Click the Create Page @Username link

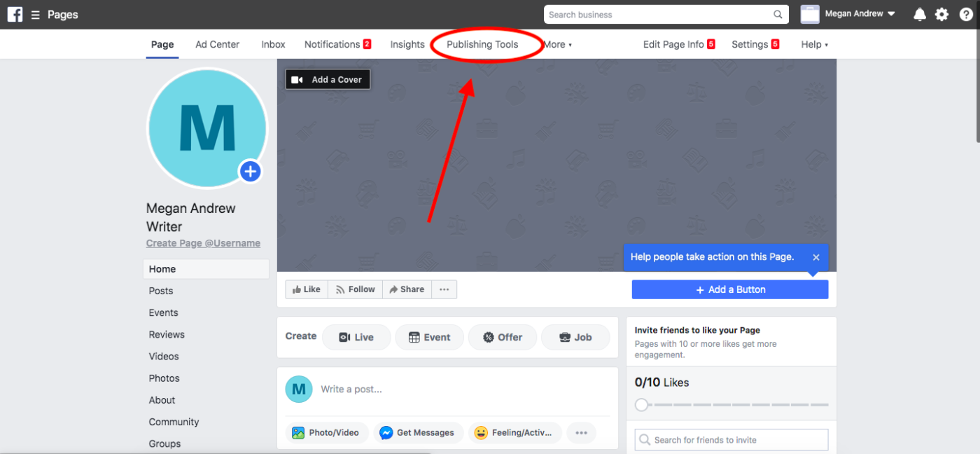click(x=203, y=243)
